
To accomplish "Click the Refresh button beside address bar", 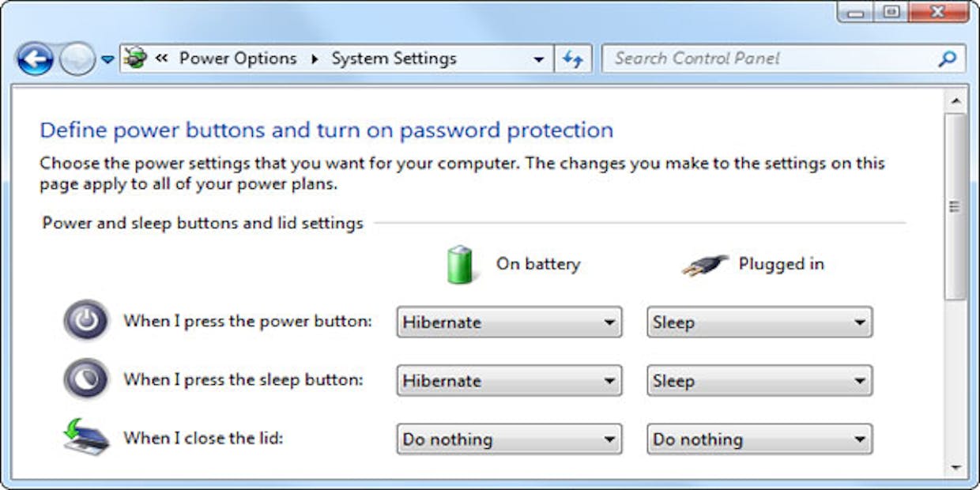I will pos(573,59).
